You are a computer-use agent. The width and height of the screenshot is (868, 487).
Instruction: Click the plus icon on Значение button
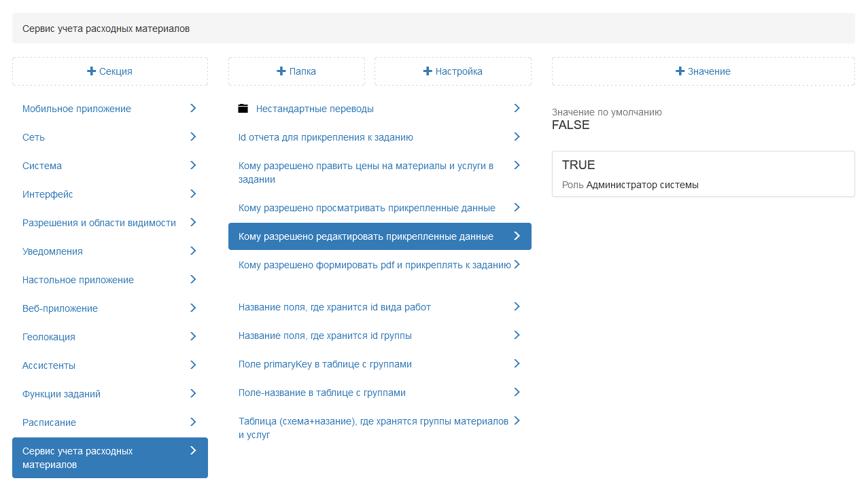coord(680,71)
